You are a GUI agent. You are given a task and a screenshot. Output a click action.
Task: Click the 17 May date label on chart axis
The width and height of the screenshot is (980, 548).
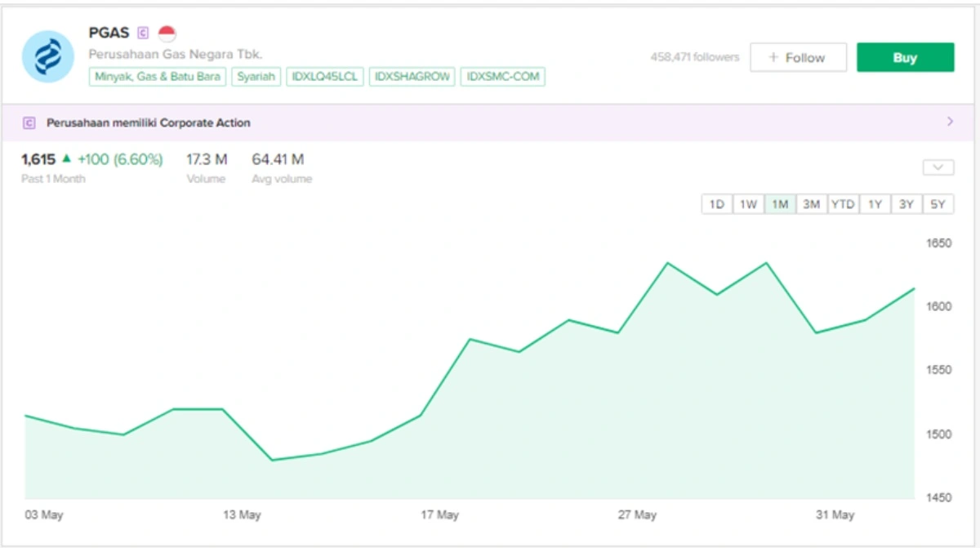pyautogui.click(x=439, y=515)
